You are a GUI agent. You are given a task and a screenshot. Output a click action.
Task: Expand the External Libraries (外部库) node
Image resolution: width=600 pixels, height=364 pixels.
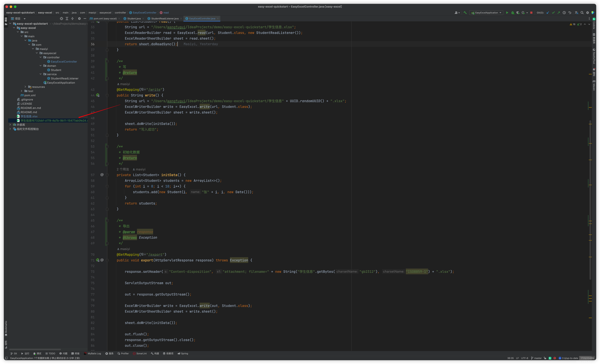click(10, 124)
